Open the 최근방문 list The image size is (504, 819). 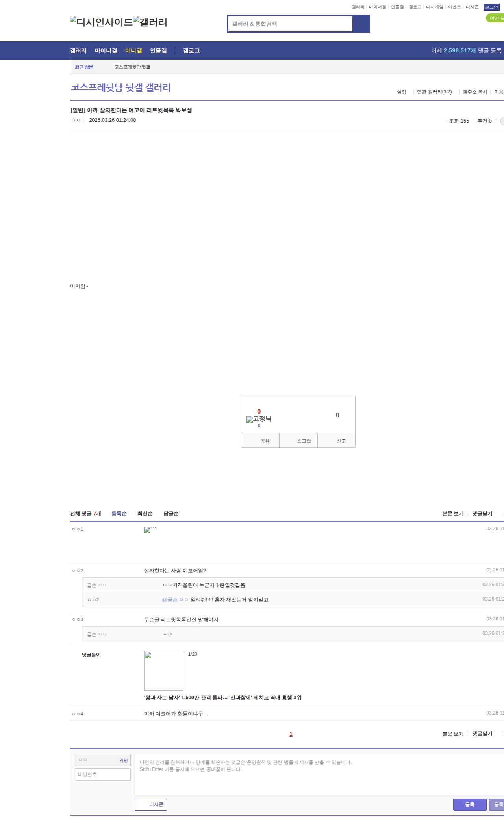[84, 67]
